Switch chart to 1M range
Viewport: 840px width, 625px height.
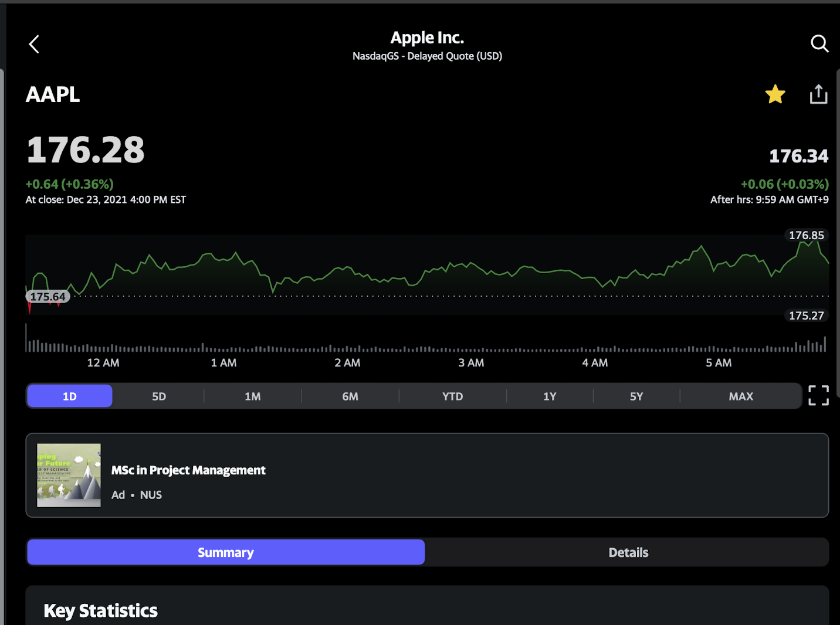pyautogui.click(x=253, y=396)
